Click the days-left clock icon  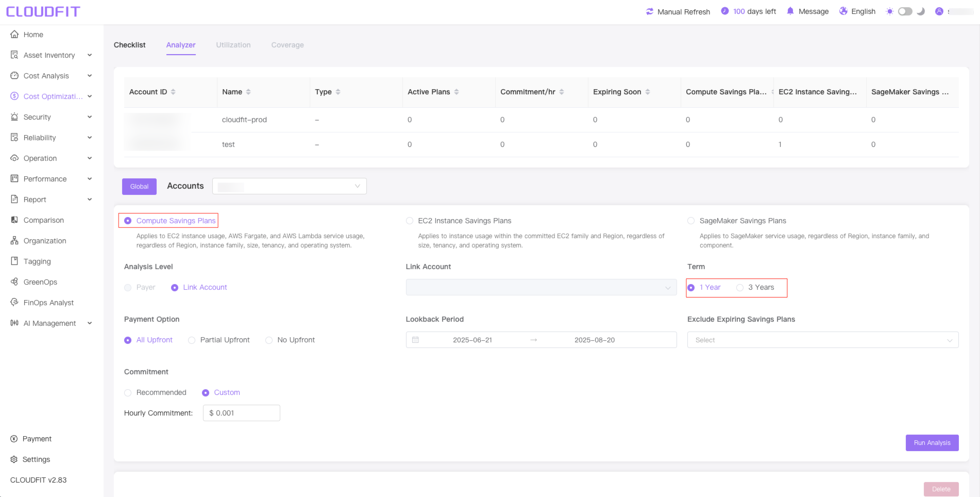point(725,11)
